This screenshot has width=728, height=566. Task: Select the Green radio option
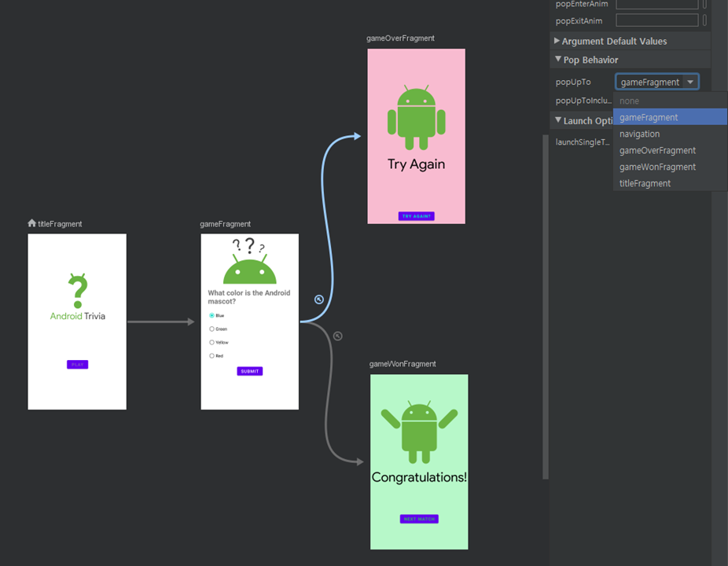click(x=211, y=329)
